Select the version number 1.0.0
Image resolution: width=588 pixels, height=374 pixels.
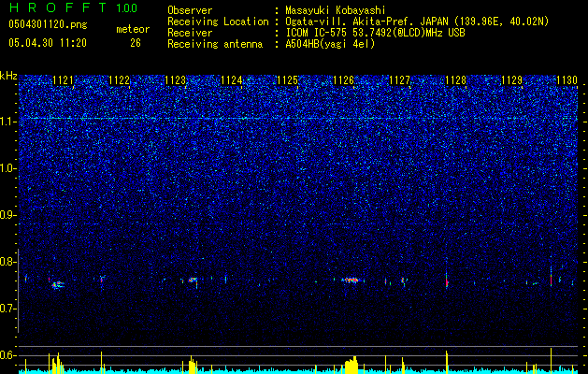tap(126, 7)
